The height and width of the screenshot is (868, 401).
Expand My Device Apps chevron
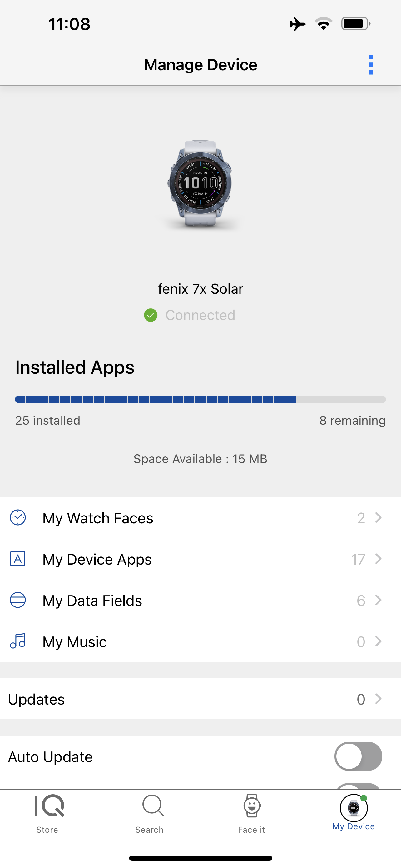379,559
